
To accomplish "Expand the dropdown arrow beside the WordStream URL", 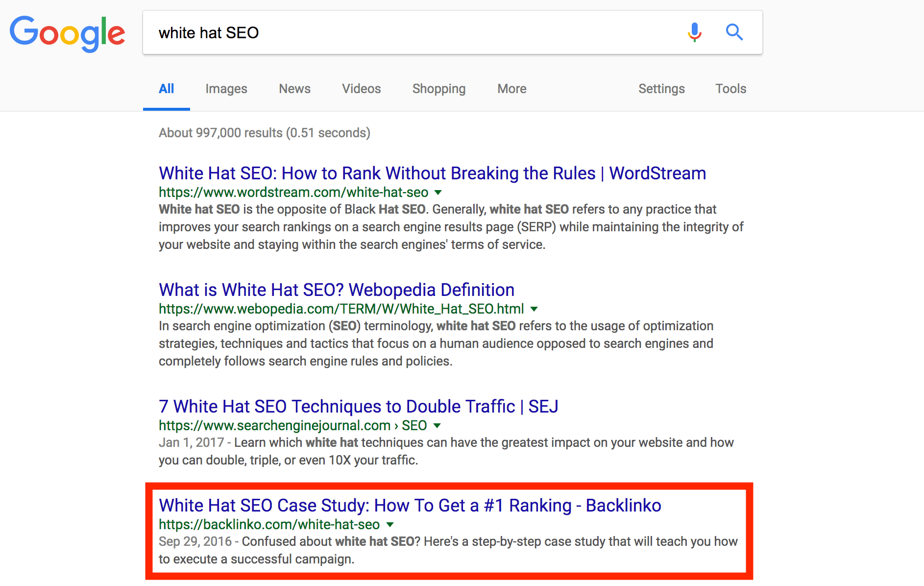I will [438, 193].
